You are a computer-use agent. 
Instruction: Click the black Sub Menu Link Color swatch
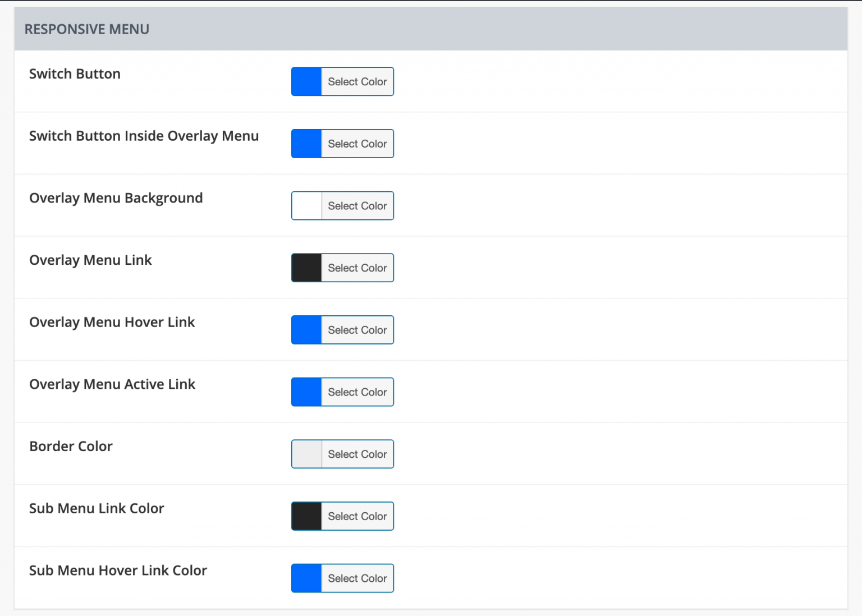click(306, 516)
